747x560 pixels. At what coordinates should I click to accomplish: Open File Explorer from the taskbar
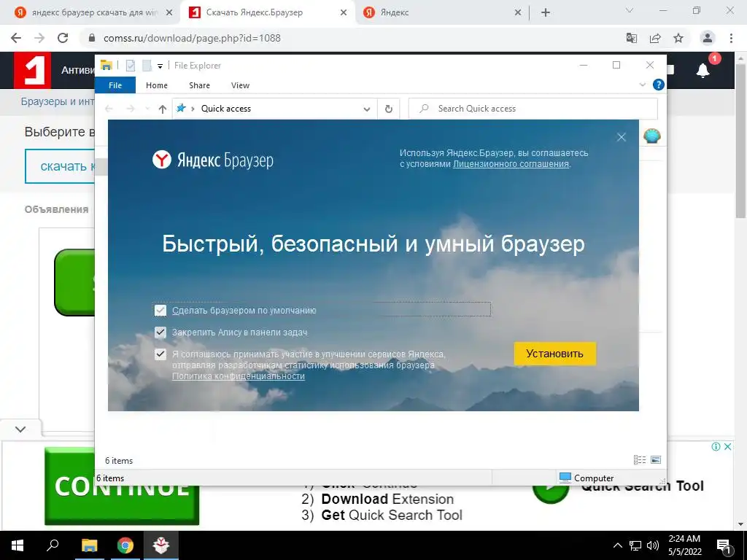(x=89, y=545)
